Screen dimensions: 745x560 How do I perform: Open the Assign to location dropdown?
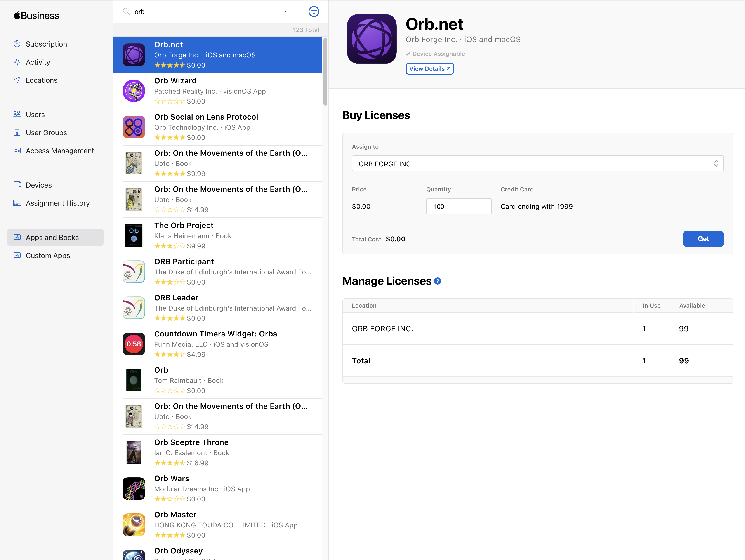click(537, 164)
